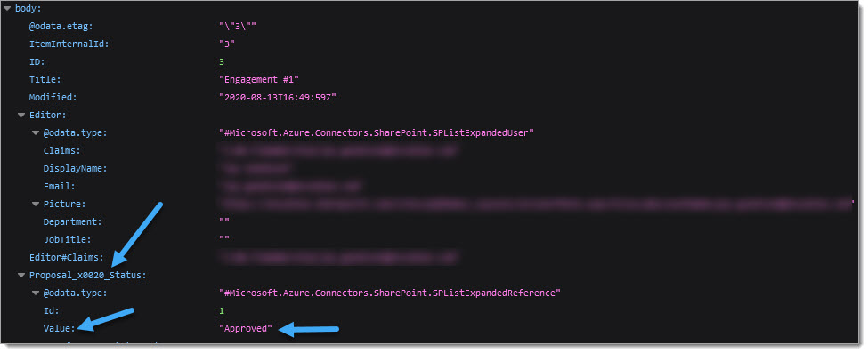Click the Value key label
868x353 pixels.
[x=60, y=328]
